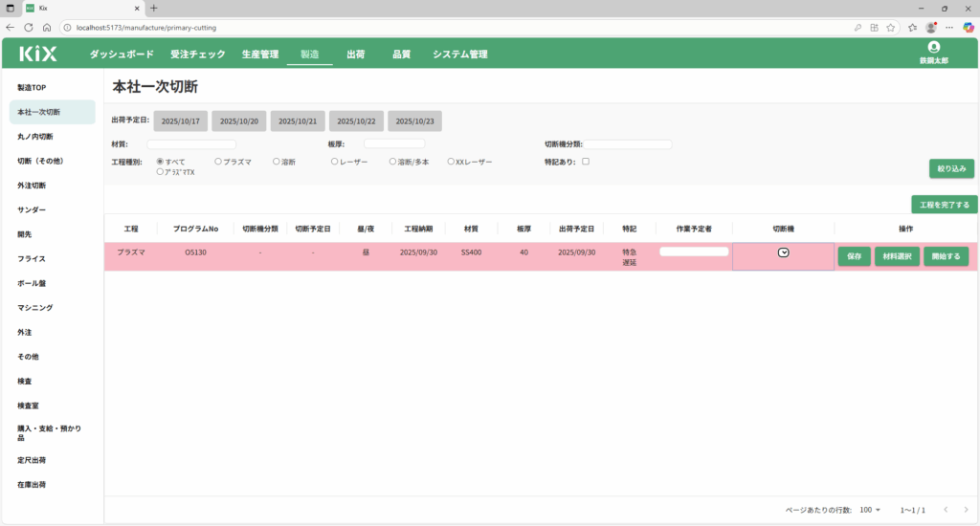Open the user account icon for 鉄鋼太郎
Image resolution: width=980 pixels, height=526 pixels.
coord(933,47)
